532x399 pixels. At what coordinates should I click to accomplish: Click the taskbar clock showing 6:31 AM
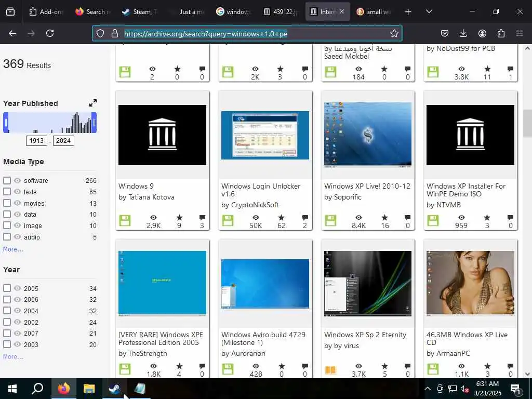487,389
